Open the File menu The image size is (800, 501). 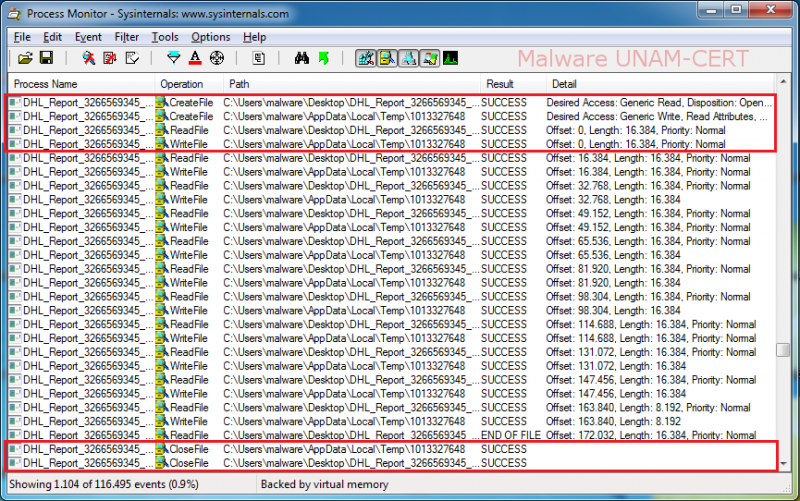pyautogui.click(x=22, y=37)
